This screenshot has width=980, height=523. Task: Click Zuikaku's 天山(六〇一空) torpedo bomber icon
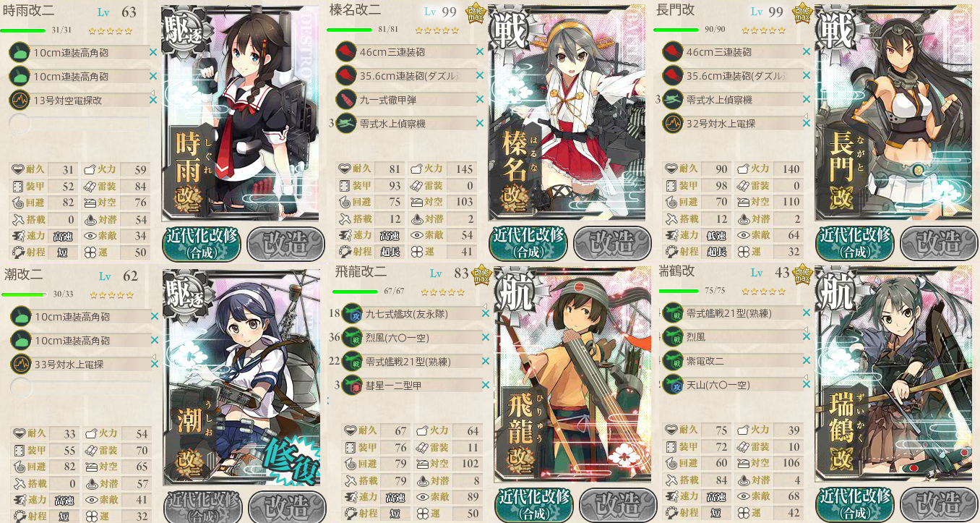click(673, 384)
